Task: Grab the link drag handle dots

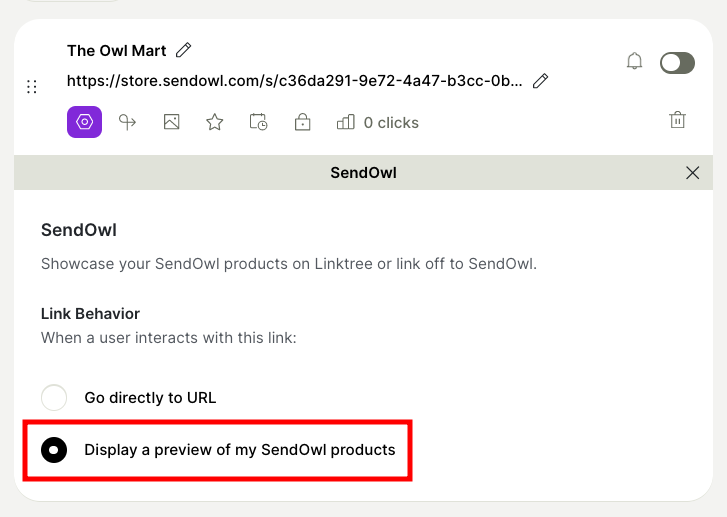Action: (32, 87)
